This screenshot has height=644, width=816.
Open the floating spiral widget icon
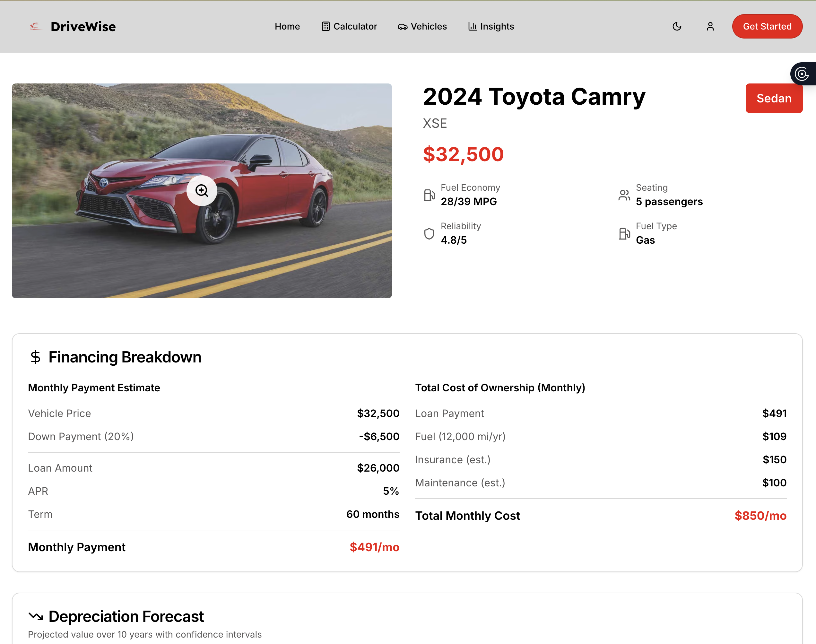click(802, 74)
